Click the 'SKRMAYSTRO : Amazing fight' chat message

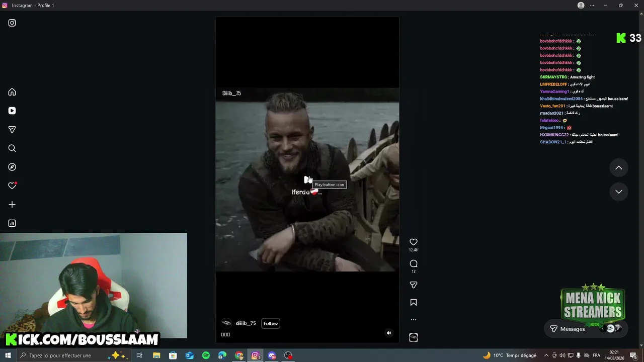568,77
